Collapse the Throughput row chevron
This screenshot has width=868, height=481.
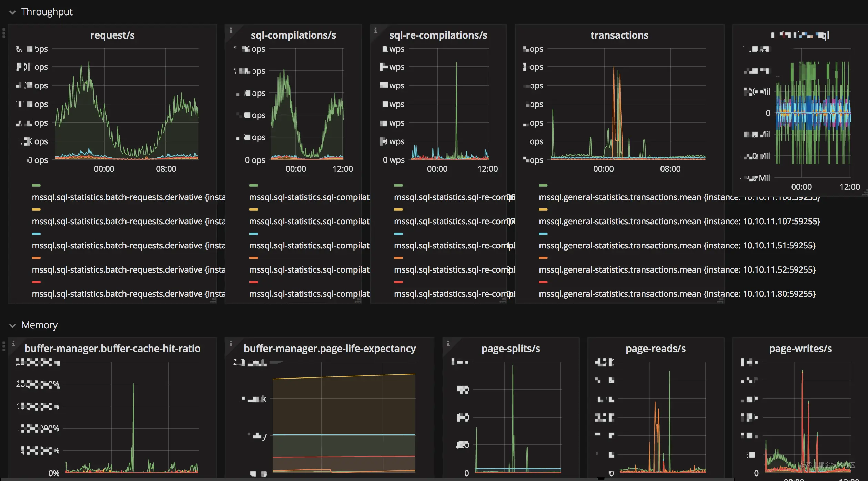point(13,12)
